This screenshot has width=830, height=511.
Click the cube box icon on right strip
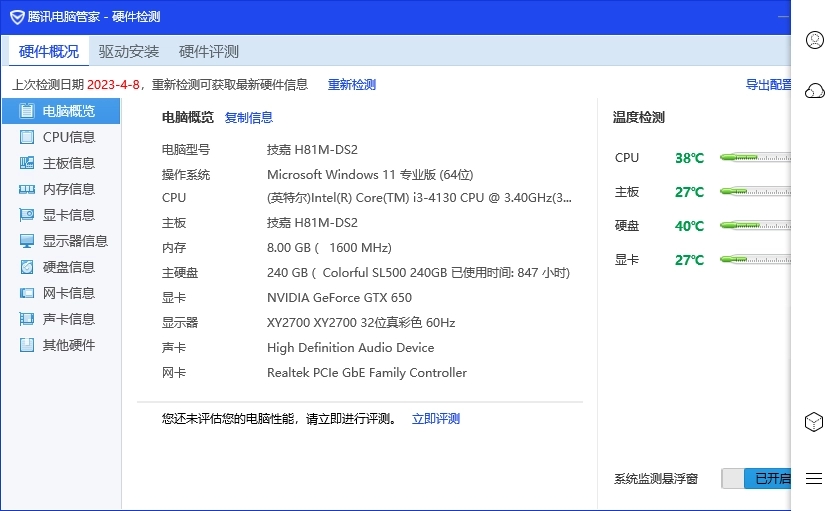point(814,422)
